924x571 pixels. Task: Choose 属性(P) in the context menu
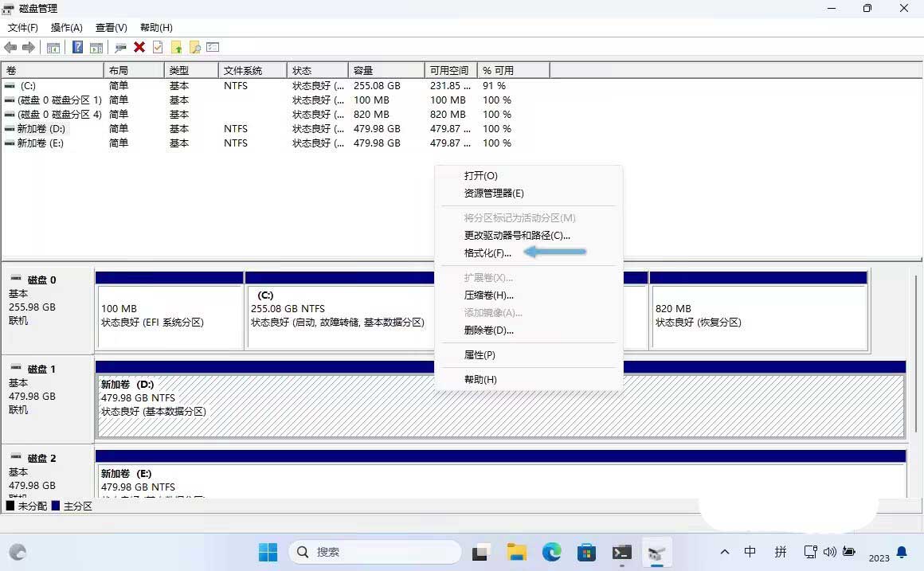(x=529, y=355)
